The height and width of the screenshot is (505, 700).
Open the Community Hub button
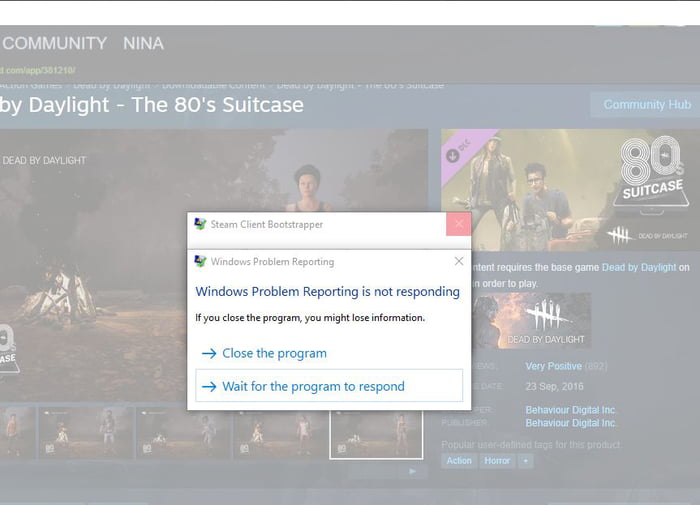pos(646,104)
